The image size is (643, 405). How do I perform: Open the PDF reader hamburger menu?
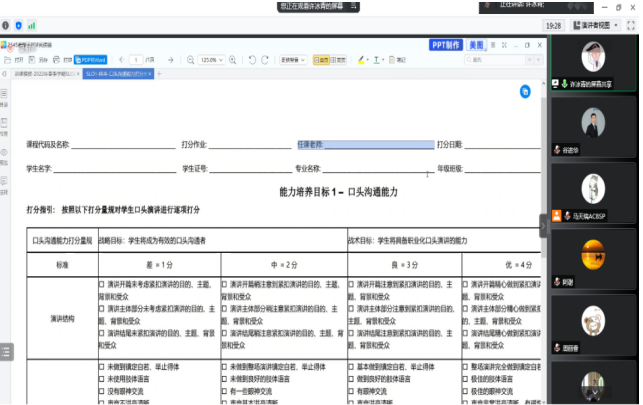493,45
